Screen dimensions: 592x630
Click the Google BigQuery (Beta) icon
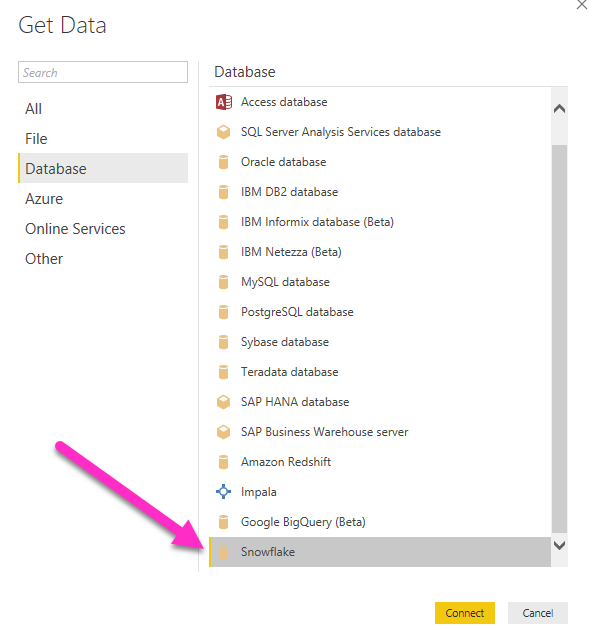tap(223, 522)
